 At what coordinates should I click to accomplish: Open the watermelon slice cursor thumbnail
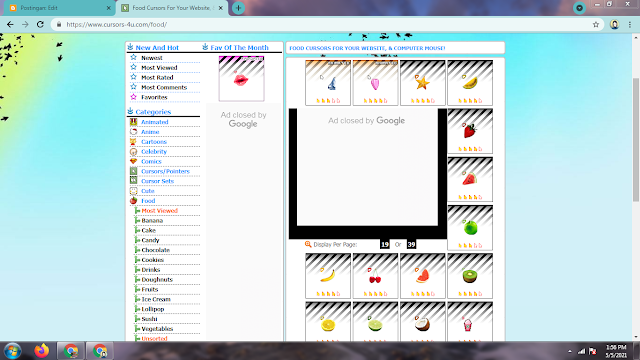click(x=470, y=179)
